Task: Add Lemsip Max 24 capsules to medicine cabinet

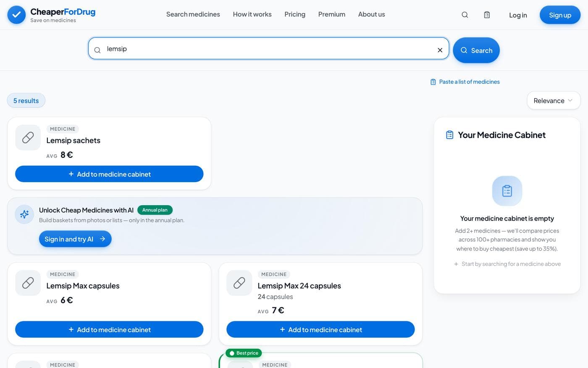Action: point(320,330)
